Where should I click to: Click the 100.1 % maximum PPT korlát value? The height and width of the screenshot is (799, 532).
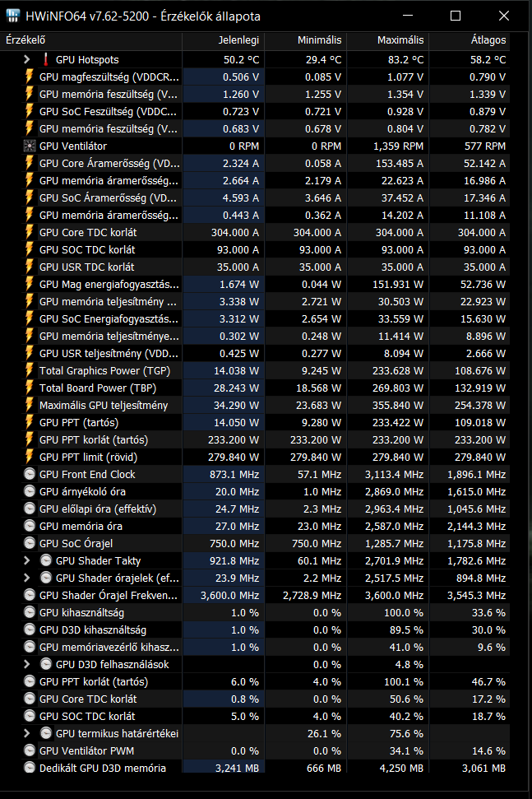click(404, 682)
